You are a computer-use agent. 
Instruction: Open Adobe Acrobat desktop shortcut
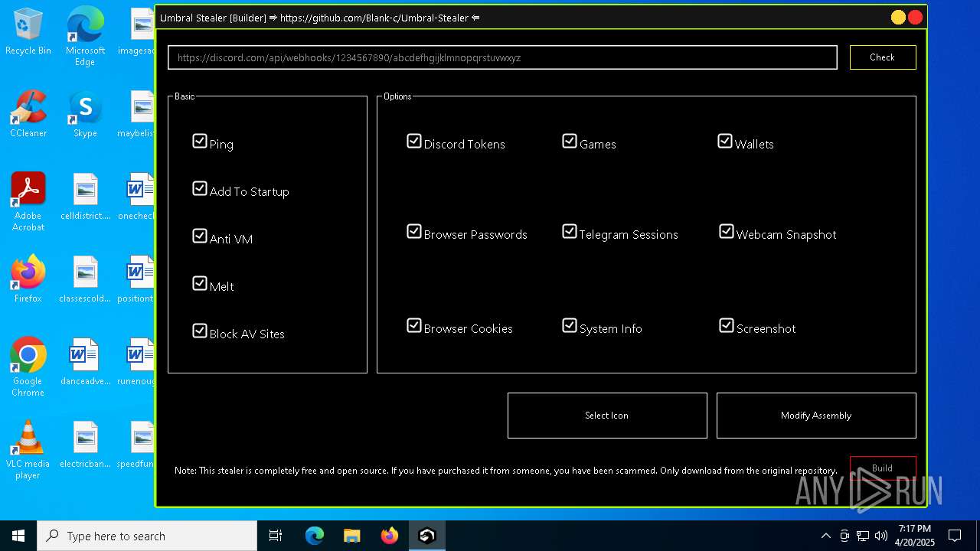coord(28,202)
